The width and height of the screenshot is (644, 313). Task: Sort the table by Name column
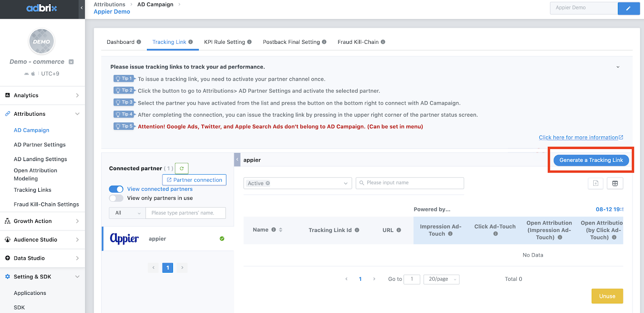(x=281, y=230)
